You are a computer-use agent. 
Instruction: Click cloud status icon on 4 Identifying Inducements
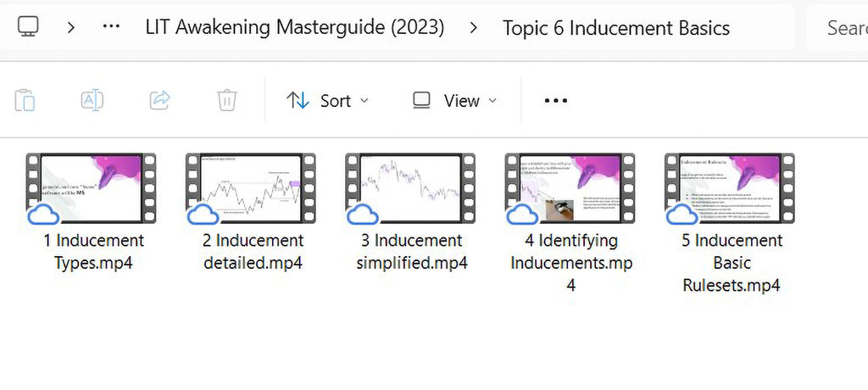[522, 214]
